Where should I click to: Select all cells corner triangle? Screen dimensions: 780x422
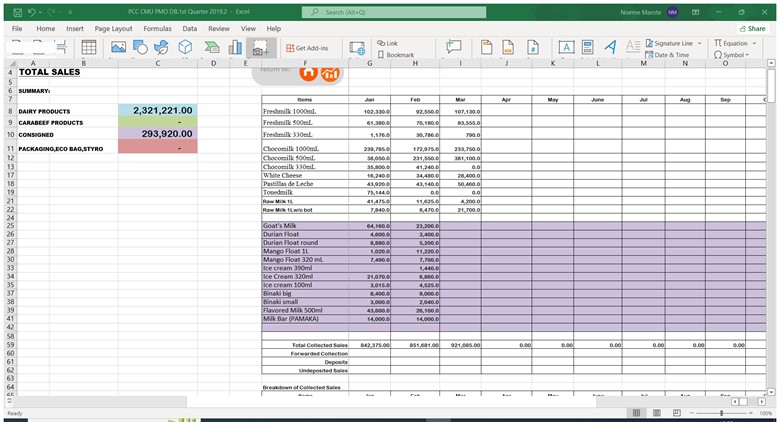[x=11, y=63]
